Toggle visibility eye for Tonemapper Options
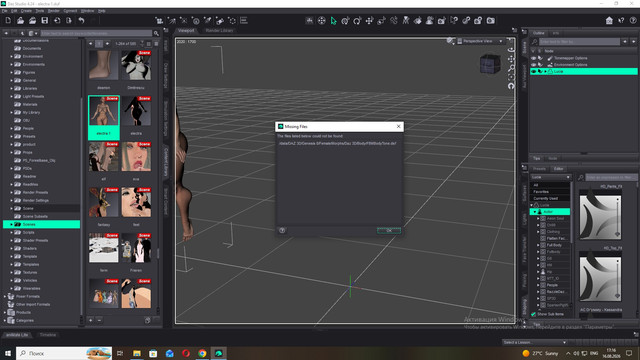This screenshot has height=360, width=640. (x=533, y=58)
